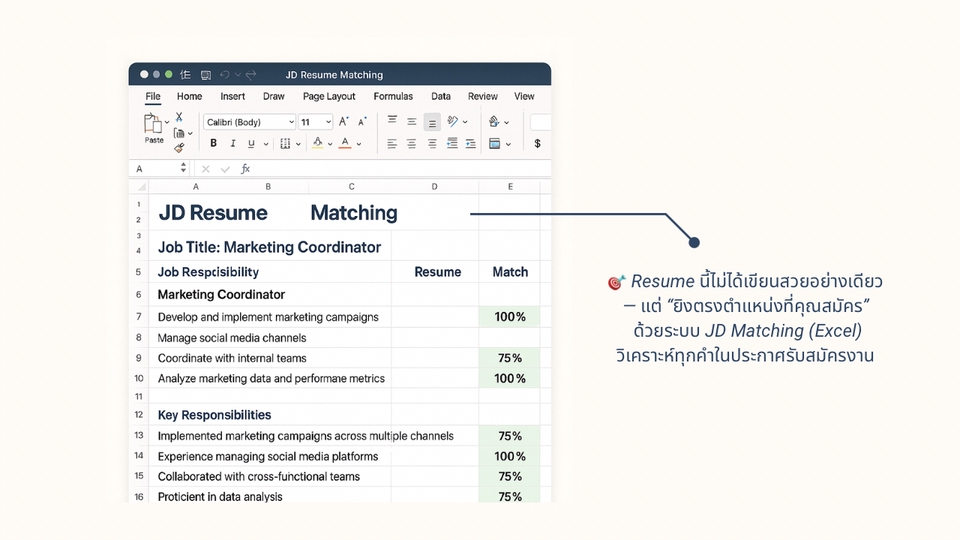The width and height of the screenshot is (960, 540).
Task: Expand the borders dropdown arrow
Action: coord(298,144)
